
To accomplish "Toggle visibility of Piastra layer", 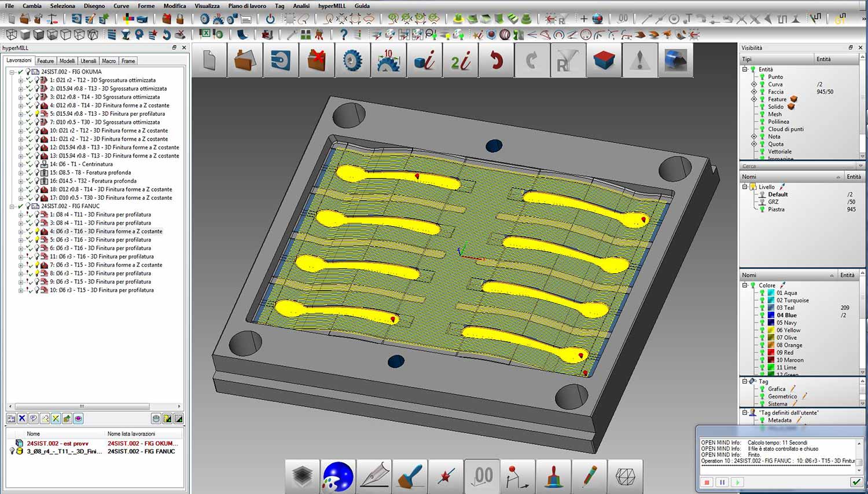I will 762,210.
